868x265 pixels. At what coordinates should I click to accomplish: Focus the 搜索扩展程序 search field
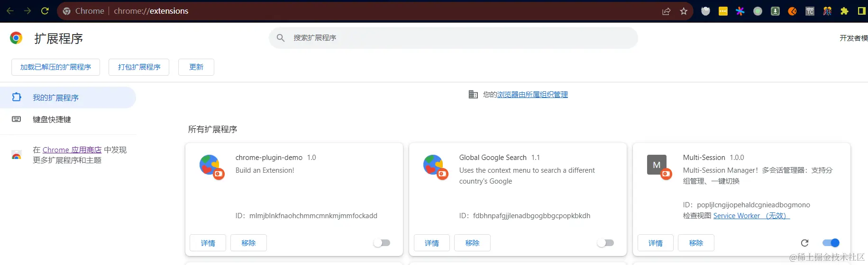point(453,38)
